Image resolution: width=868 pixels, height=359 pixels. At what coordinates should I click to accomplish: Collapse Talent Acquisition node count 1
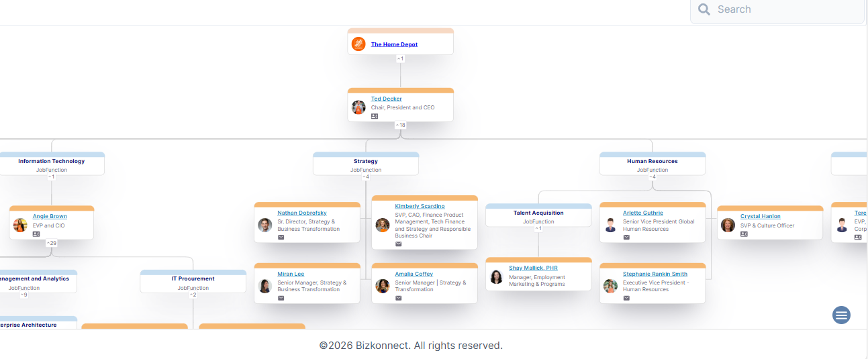pyautogui.click(x=538, y=228)
